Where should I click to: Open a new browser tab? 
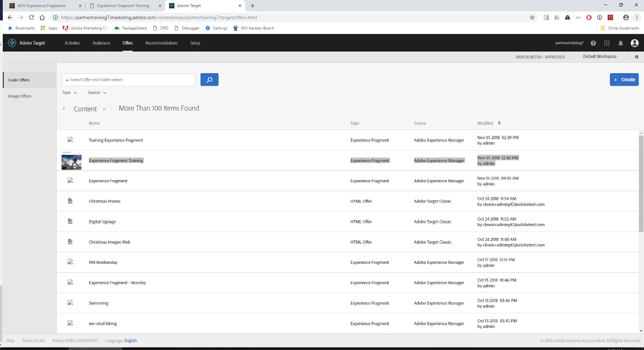253,6
